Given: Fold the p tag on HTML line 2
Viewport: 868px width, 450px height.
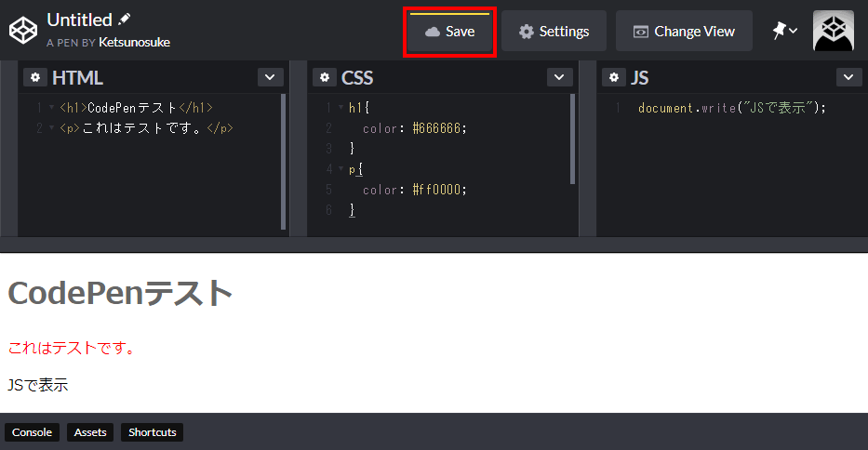Looking at the screenshot, I should pyautogui.click(x=51, y=128).
